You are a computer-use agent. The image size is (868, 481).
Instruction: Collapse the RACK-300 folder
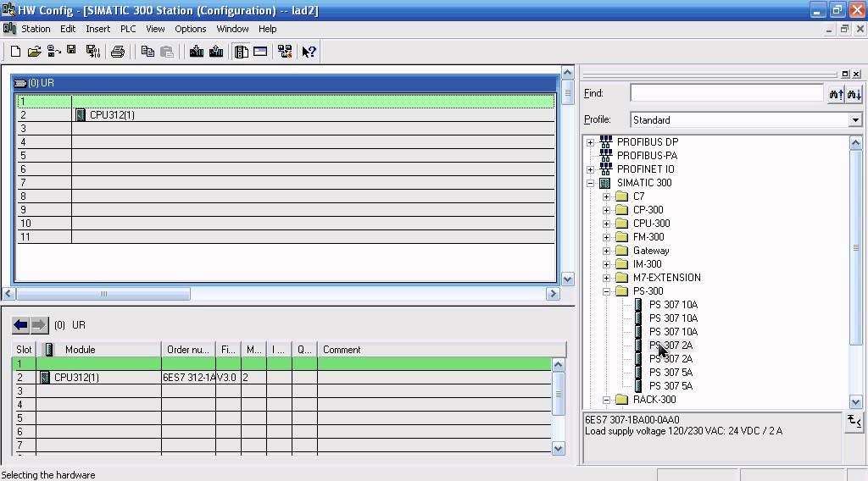(606, 400)
